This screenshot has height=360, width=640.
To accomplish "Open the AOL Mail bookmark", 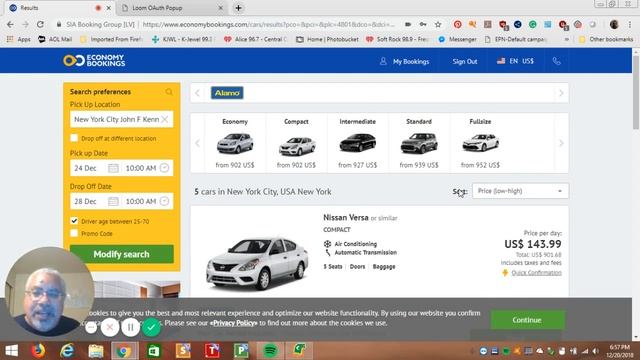I will [55, 39].
